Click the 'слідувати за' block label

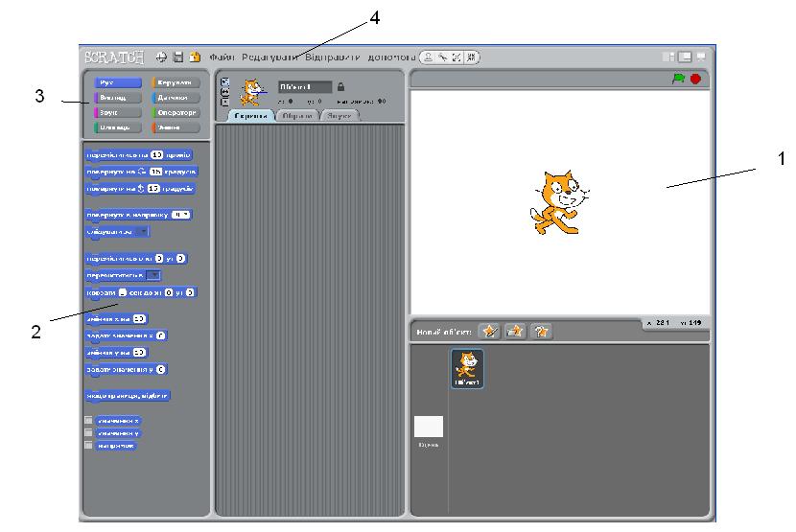109,231
